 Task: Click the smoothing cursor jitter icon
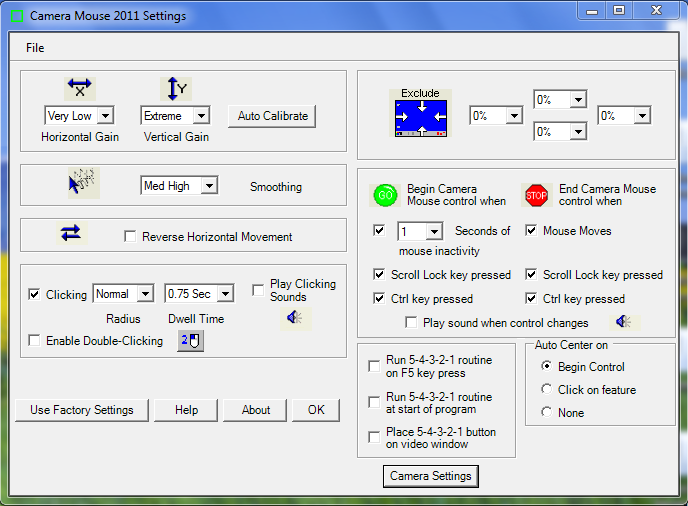(x=83, y=183)
